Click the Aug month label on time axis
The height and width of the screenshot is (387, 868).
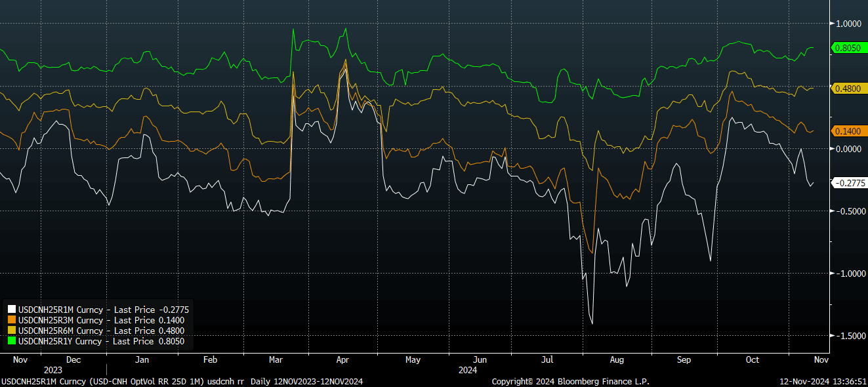point(617,360)
